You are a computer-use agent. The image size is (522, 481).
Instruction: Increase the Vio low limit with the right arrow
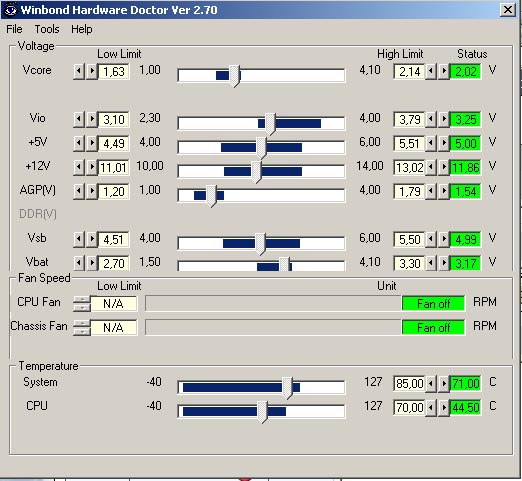(x=92, y=119)
